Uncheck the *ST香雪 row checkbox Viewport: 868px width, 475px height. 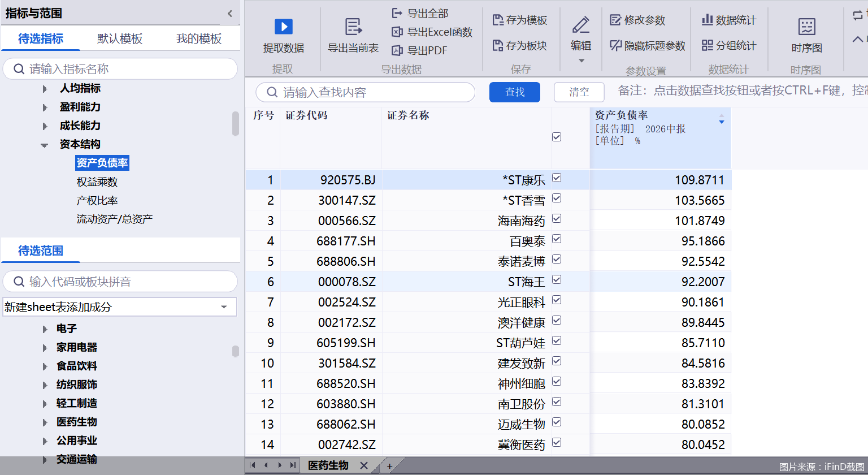pos(557,198)
